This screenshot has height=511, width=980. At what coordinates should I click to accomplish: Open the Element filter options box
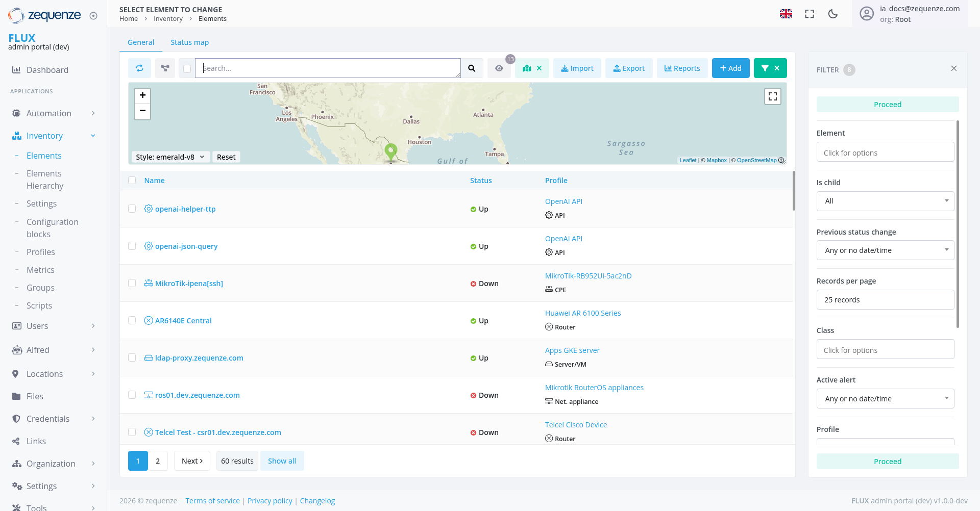click(886, 152)
